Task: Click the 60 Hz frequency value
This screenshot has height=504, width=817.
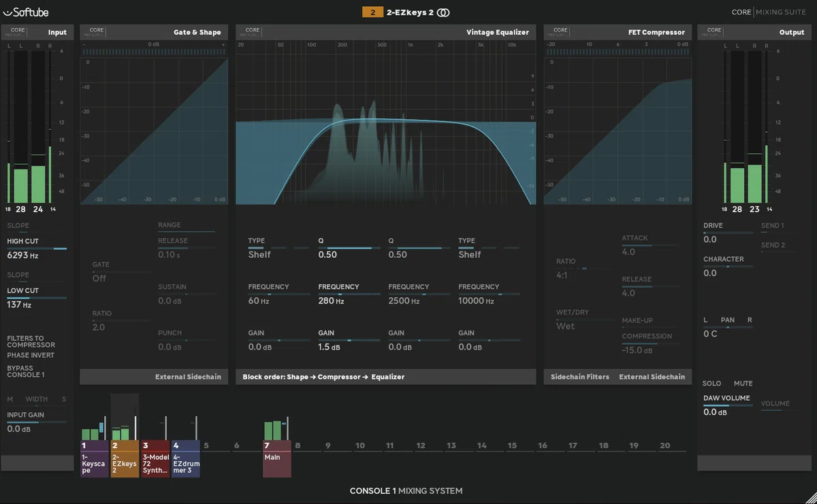Action: [x=259, y=301]
